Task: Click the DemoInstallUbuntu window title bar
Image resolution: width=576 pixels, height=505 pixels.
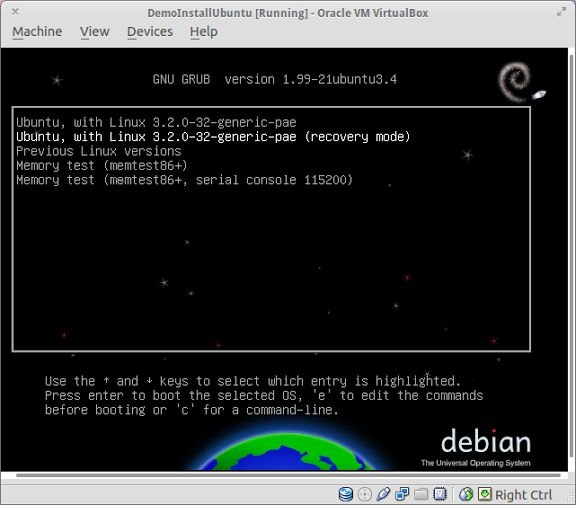Action: coord(288,13)
